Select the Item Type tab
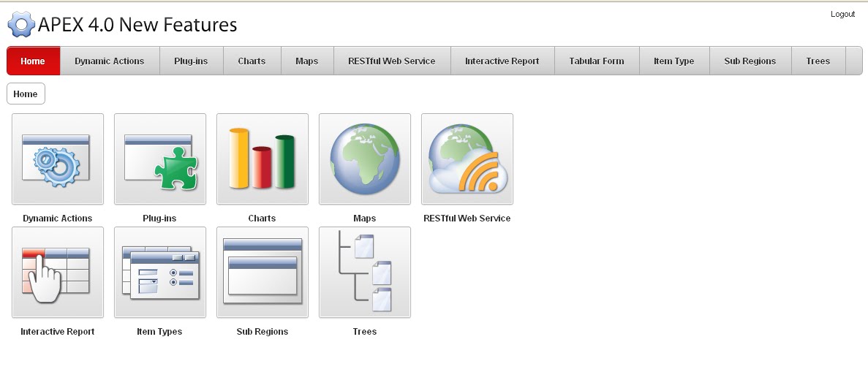This screenshot has width=868, height=372. click(674, 61)
